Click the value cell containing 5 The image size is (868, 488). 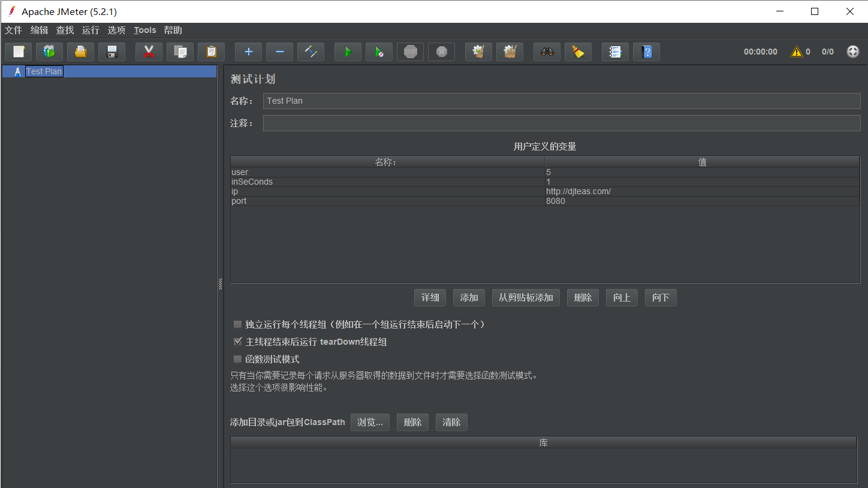(703, 172)
